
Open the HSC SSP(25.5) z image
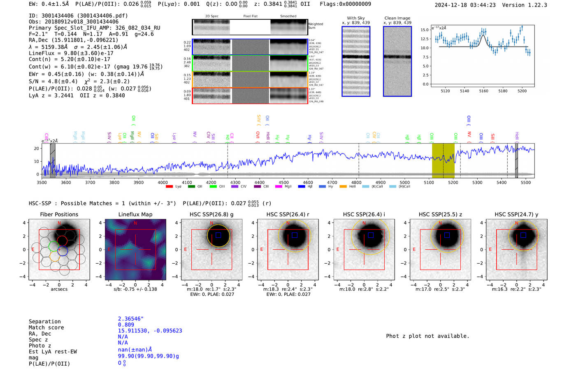point(440,249)
